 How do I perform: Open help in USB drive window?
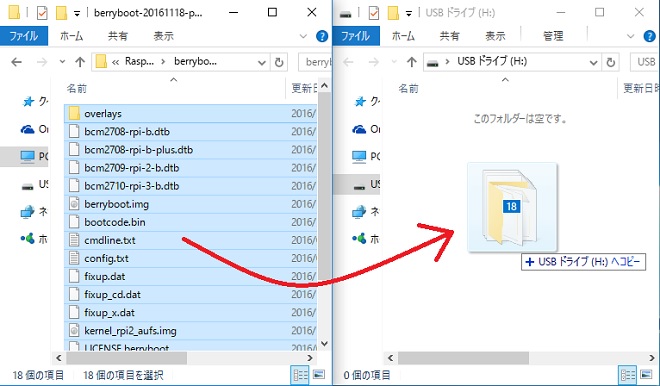[x=650, y=36]
